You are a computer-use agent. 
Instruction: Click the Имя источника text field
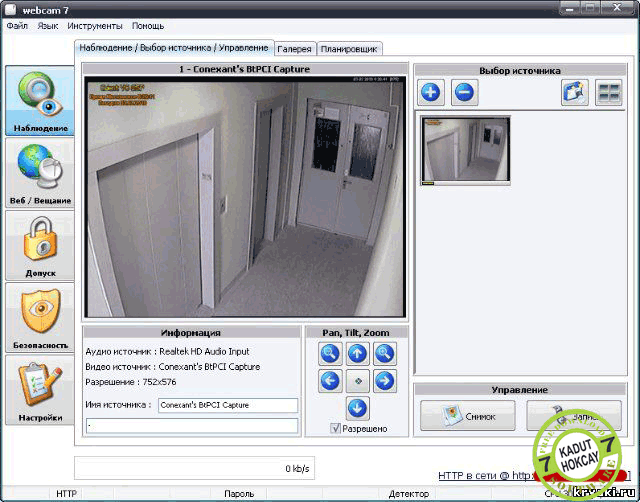pos(228,405)
